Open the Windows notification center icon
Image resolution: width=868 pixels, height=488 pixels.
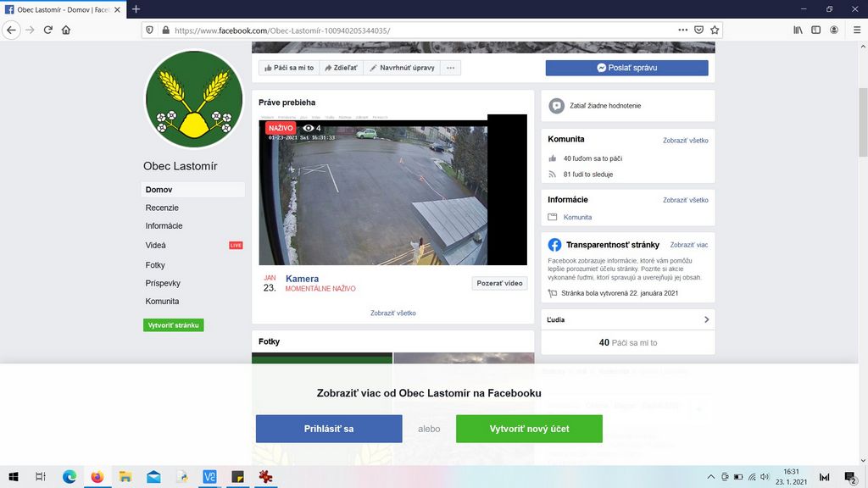pos(851,476)
